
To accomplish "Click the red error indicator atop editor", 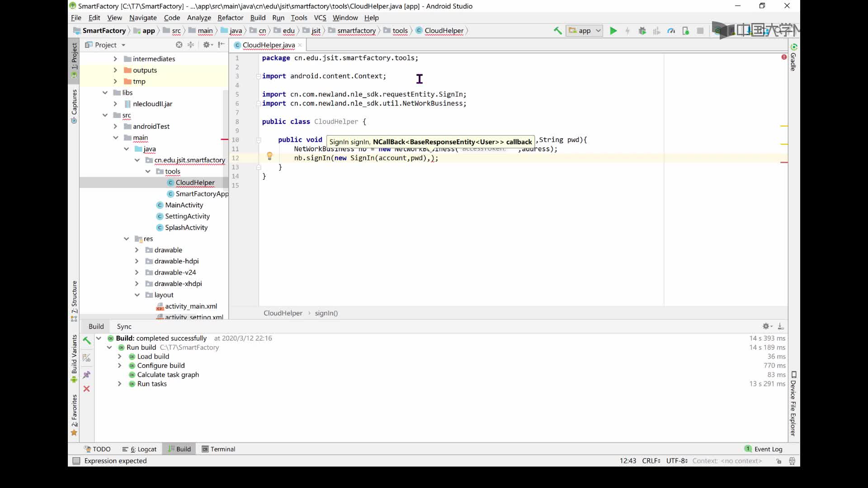I will pos(784,57).
